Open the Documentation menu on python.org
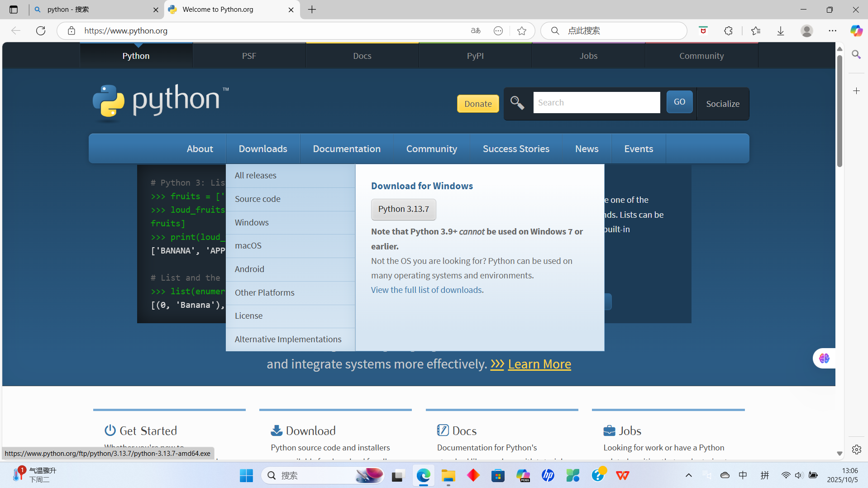This screenshot has width=868, height=488. click(347, 148)
